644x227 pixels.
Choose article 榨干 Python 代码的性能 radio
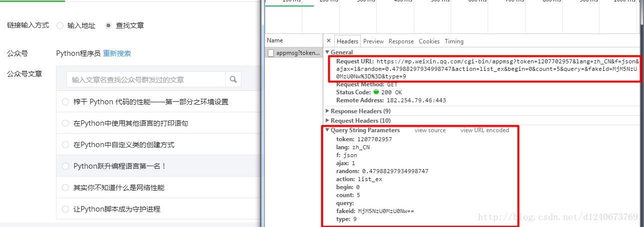(x=65, y=102)
